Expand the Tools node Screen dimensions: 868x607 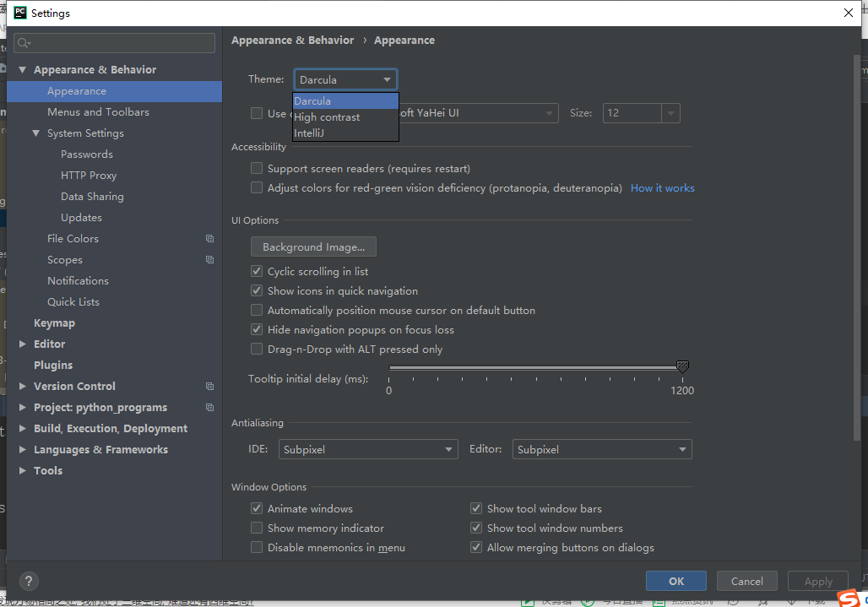[x=23, y=470]
